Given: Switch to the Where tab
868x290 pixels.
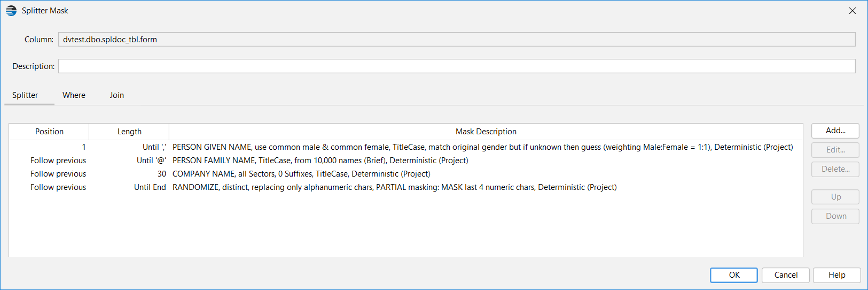Looking at the screenshot, I should 74,95.
